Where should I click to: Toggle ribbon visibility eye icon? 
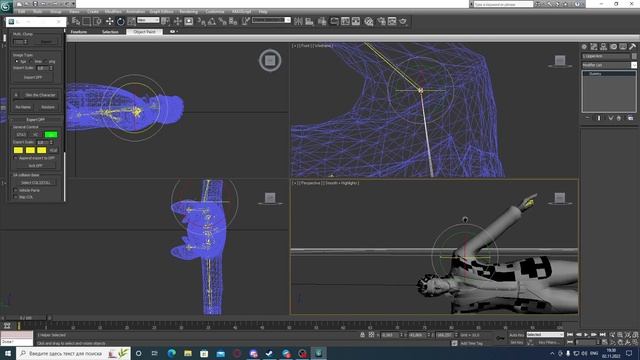point(173,31)
